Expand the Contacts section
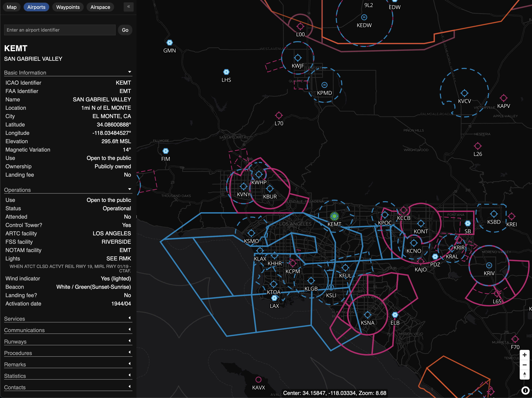 [x=68, y=387]
